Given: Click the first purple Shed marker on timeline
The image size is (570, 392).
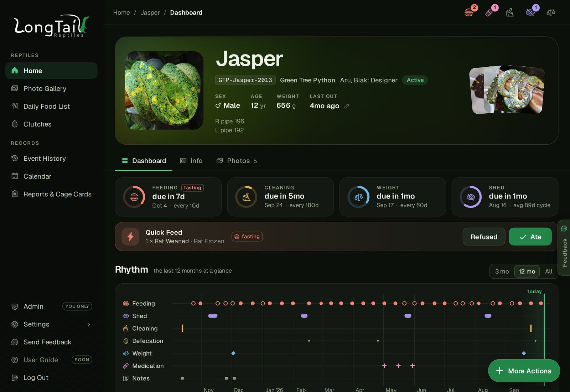Looking at the screenshot, I should pos(213,316).
